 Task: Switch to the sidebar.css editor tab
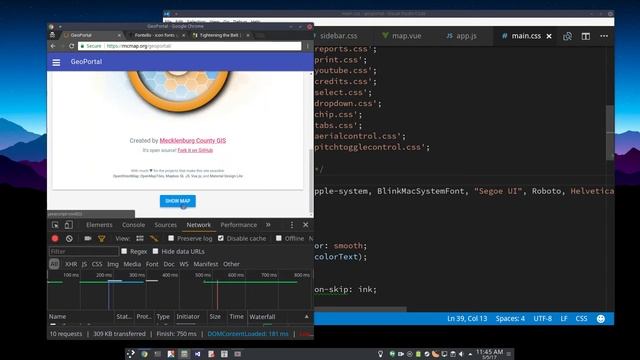338,36
